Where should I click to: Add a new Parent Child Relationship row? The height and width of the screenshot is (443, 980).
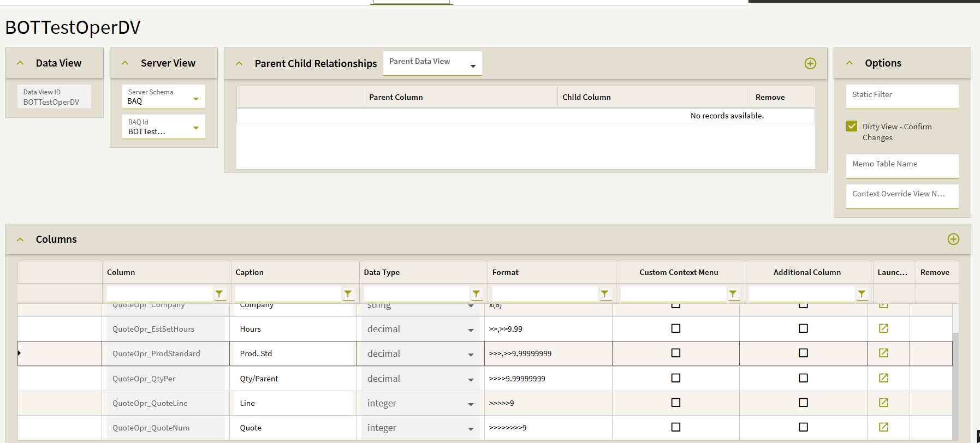tap(810, 63)
